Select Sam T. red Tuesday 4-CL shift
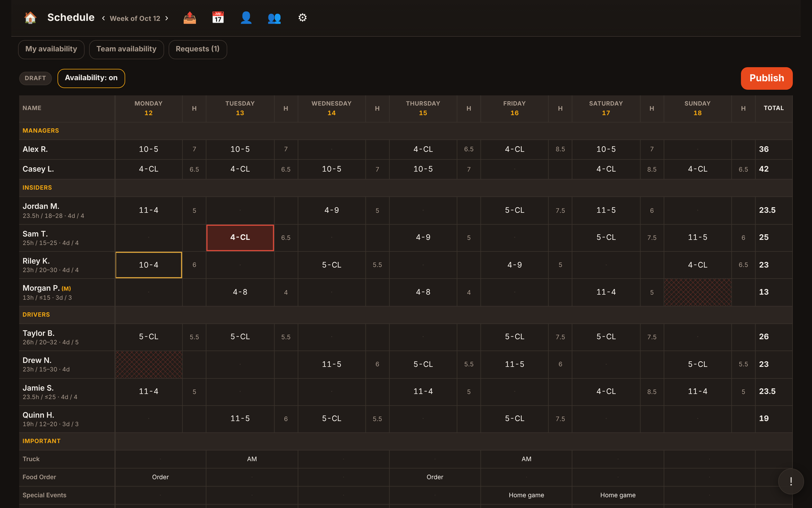This screenshot has height=508, width=812. (240, 238)
